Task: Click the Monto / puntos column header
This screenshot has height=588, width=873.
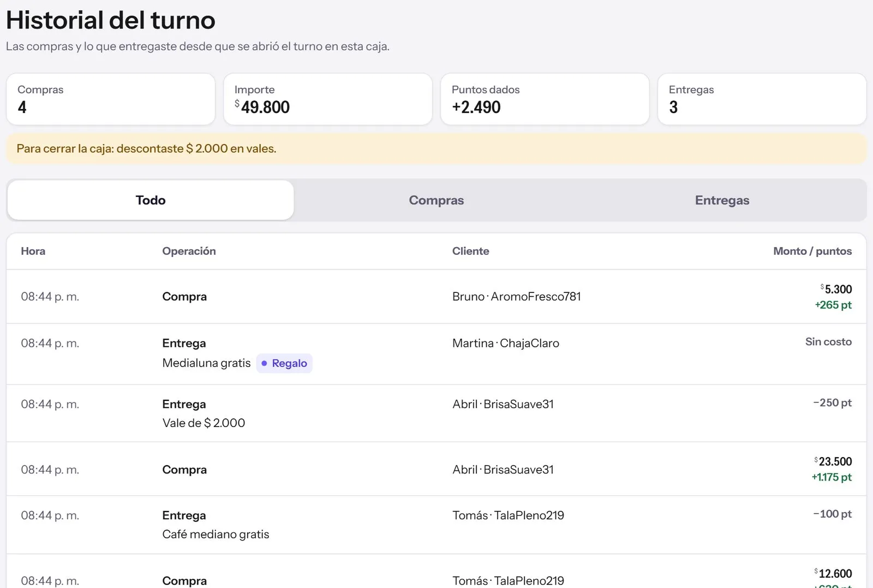Action: 812,251
